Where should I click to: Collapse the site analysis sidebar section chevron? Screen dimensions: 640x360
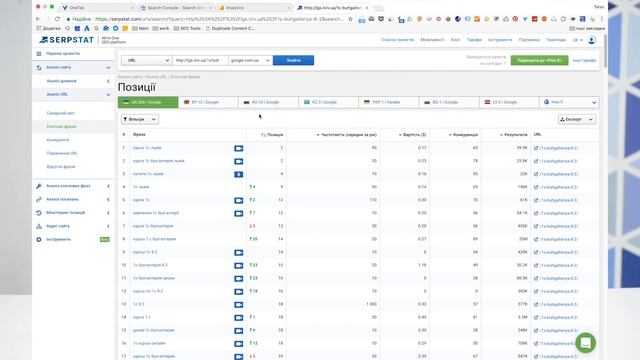108,68
